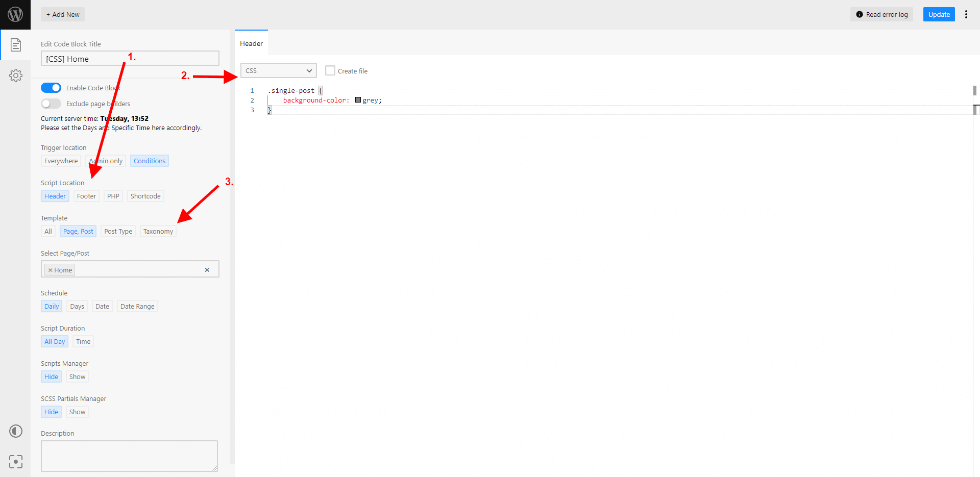
Task: Check the Create file checkbox
Action: [x=330, y=71]
